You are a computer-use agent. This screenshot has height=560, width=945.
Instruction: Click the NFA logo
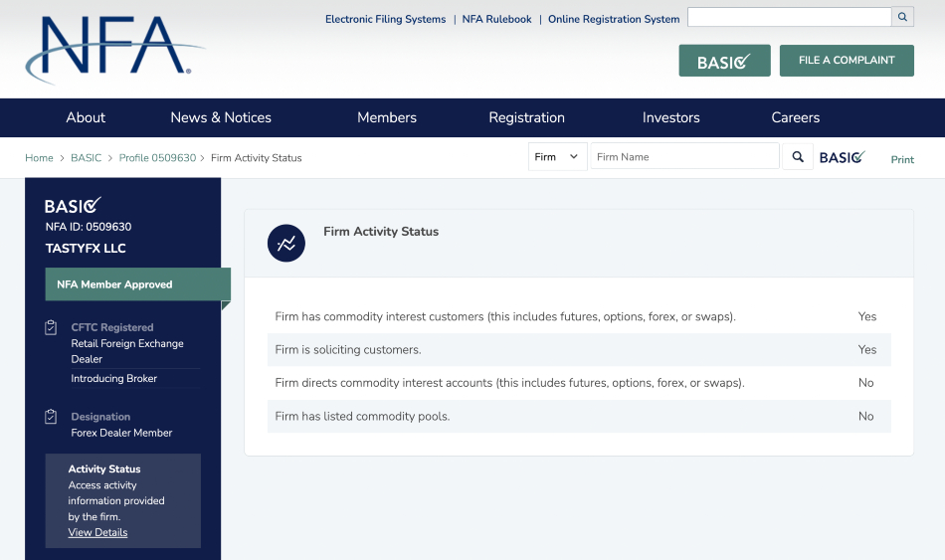coord(114,50)
